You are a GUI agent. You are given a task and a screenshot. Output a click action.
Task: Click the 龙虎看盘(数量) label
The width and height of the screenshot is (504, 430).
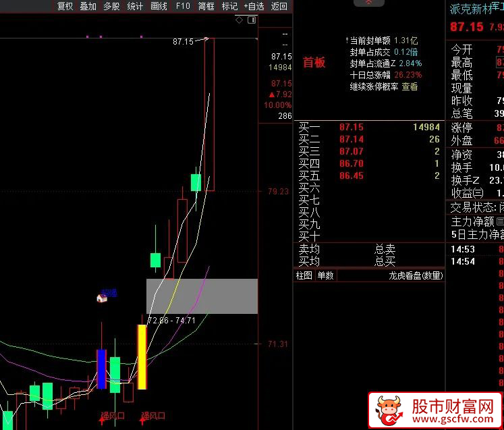pyautogui.click(x=416, y=275)
